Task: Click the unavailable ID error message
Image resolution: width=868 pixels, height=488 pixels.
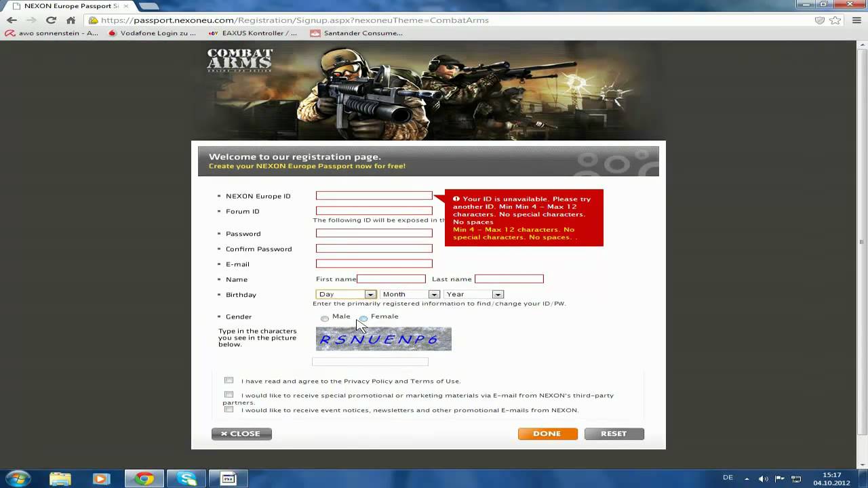Action: [x=524, y=218]
